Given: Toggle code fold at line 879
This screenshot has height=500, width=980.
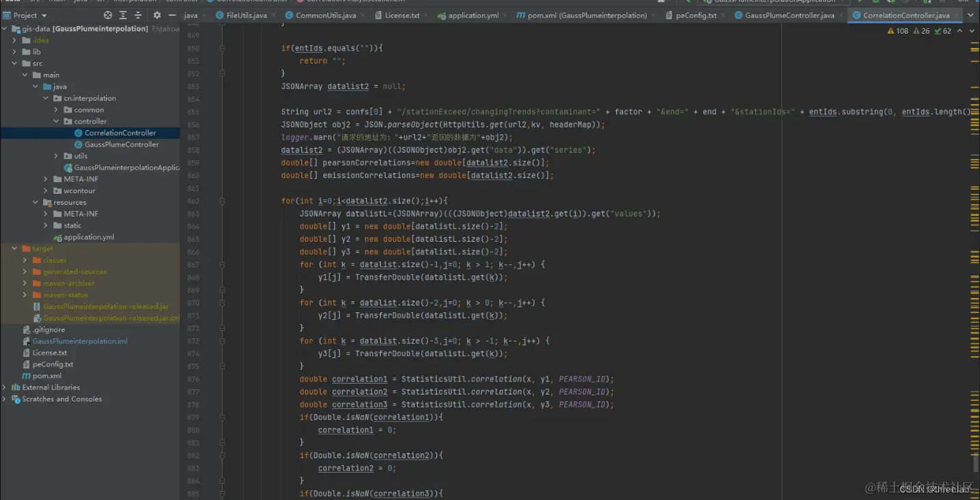Looking at the screenshot, I should click(x=223, y=417).
